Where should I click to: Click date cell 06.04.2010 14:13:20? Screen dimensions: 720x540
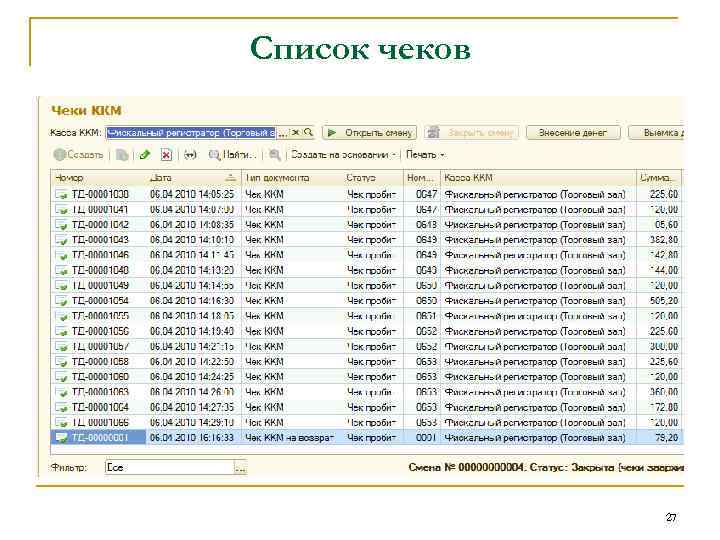192,270
